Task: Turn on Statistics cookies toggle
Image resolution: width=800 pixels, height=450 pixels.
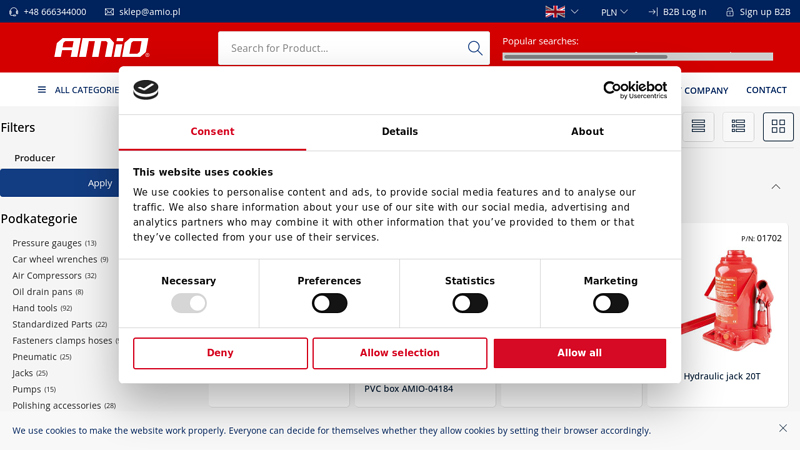Action: 470,303
